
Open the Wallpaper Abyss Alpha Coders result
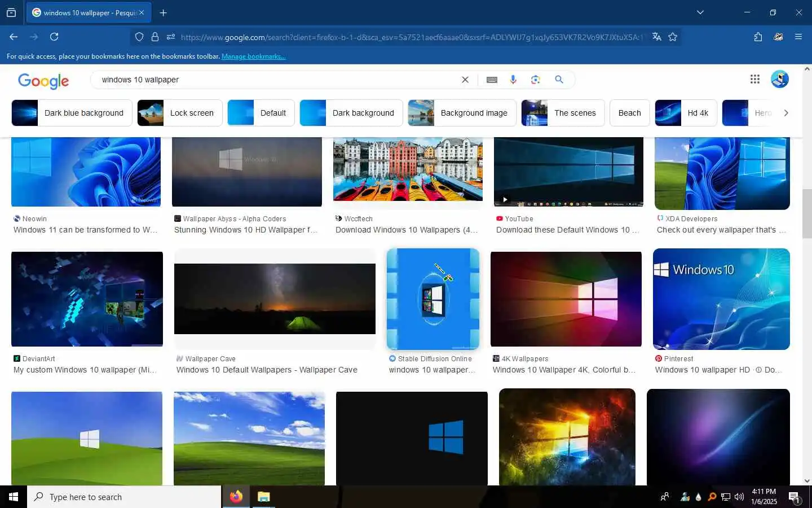pos(246,230)
